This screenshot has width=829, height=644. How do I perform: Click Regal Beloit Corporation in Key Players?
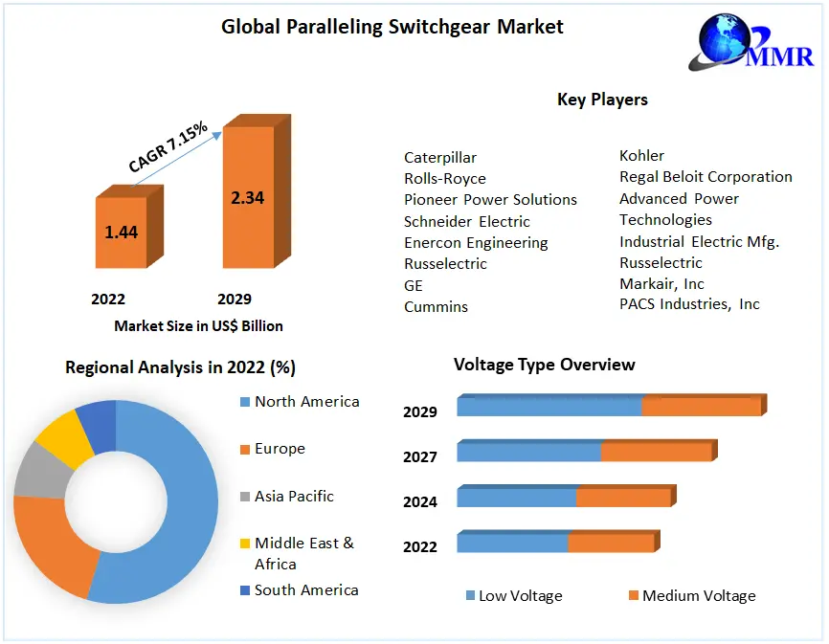tap(706, 177)
